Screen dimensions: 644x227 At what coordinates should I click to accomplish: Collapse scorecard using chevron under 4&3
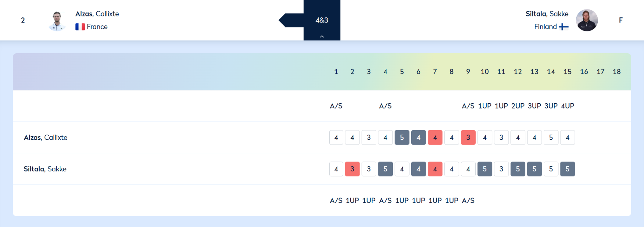click(322, 36)
